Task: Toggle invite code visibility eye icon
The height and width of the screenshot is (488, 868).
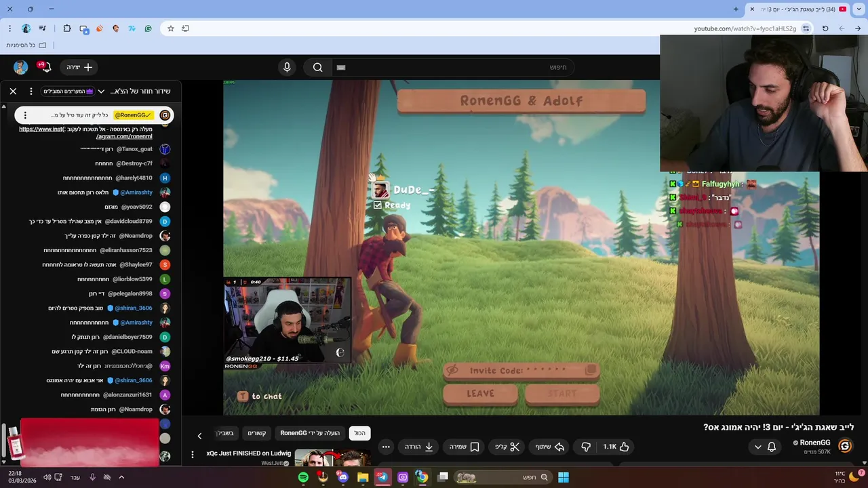Action: (x=453, y=370)
